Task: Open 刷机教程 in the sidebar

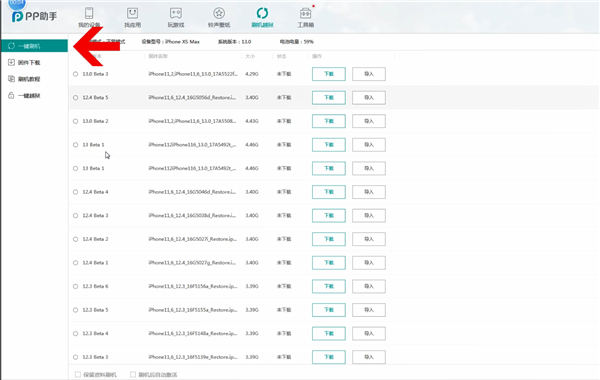Action: (x=24, y=79)
